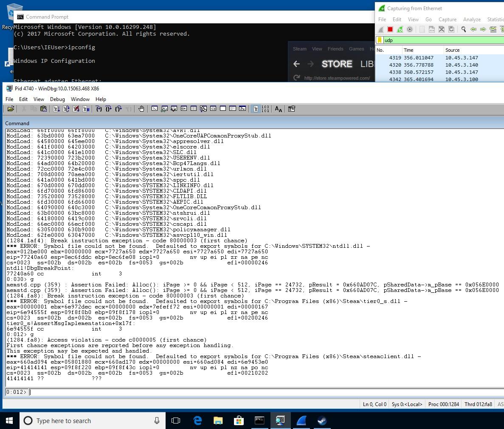Click Windows Start button
This screenshot has width=504, height=429.
point(9,421)
